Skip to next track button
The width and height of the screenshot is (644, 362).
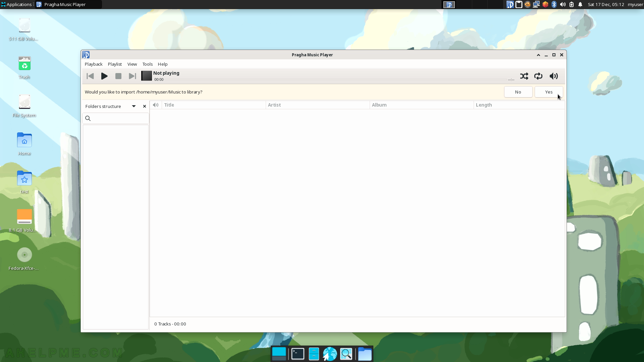point(132,76)
